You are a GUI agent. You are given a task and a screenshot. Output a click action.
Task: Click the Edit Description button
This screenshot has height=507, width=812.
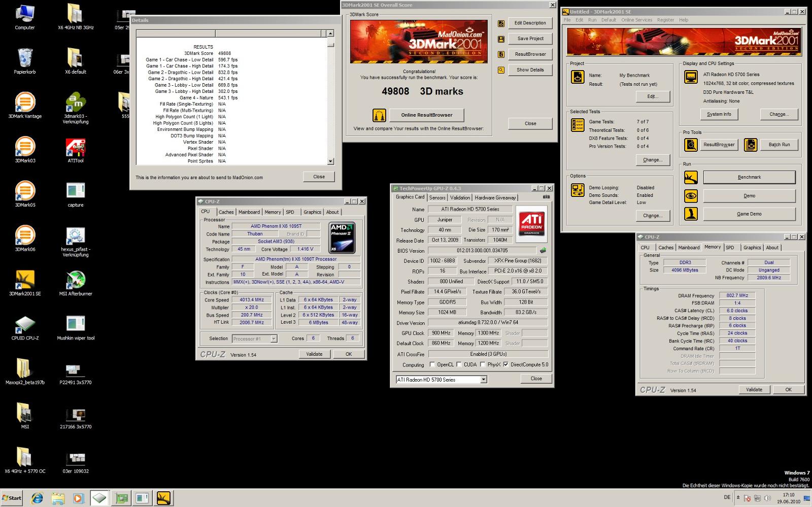[530, 23]
